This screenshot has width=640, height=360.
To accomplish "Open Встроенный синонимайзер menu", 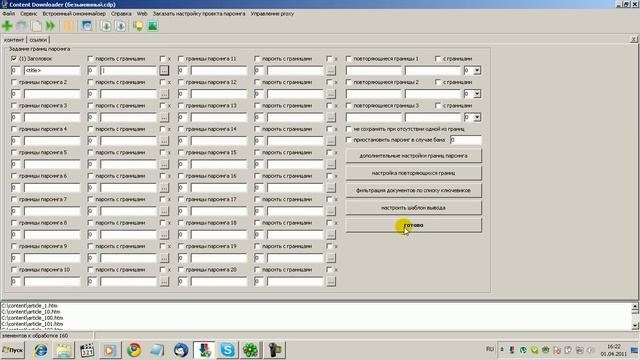I will (74, 13).
